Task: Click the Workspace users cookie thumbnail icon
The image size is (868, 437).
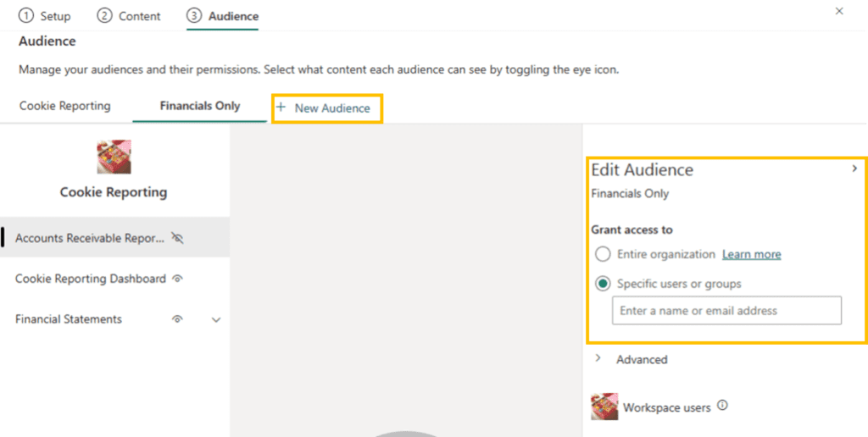Action: pos(604,407)
